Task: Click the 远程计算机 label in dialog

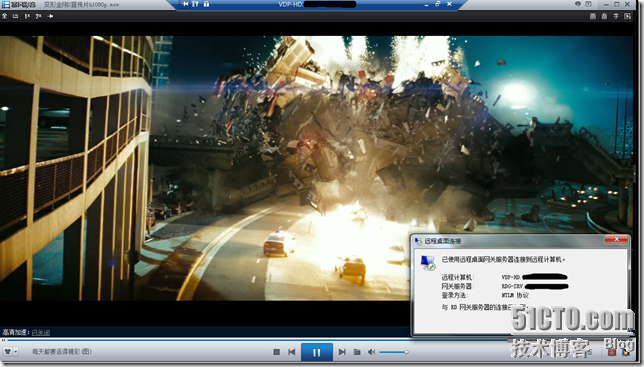Action: coord(458,277)
